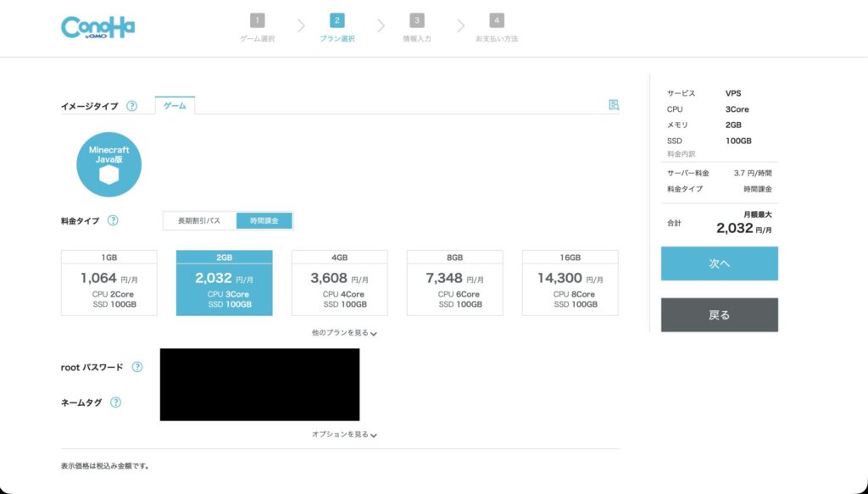Switch billing to 時間課金
Screen dimensions: 868x494
(264, 220)
